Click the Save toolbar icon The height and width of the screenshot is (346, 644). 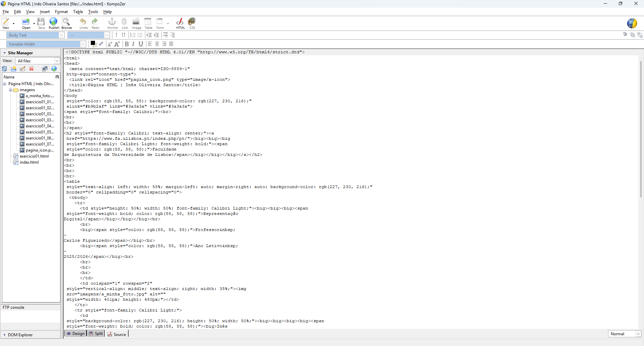click(x=41, y=23)
